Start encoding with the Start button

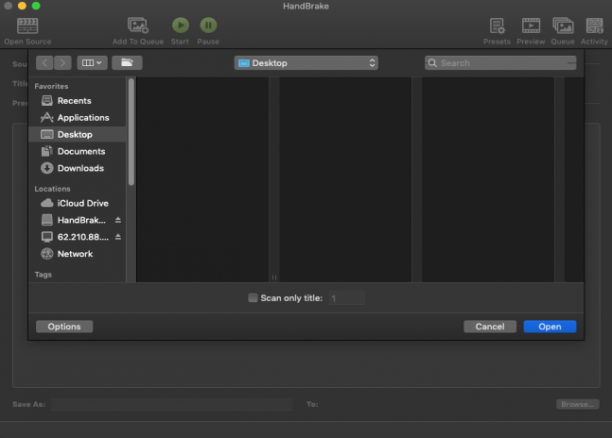coord(180,25)
